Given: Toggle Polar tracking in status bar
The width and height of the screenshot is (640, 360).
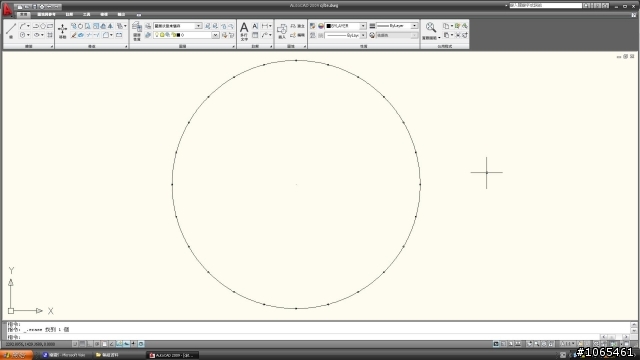Looking at the screenshot, I should tap(96, 344).
